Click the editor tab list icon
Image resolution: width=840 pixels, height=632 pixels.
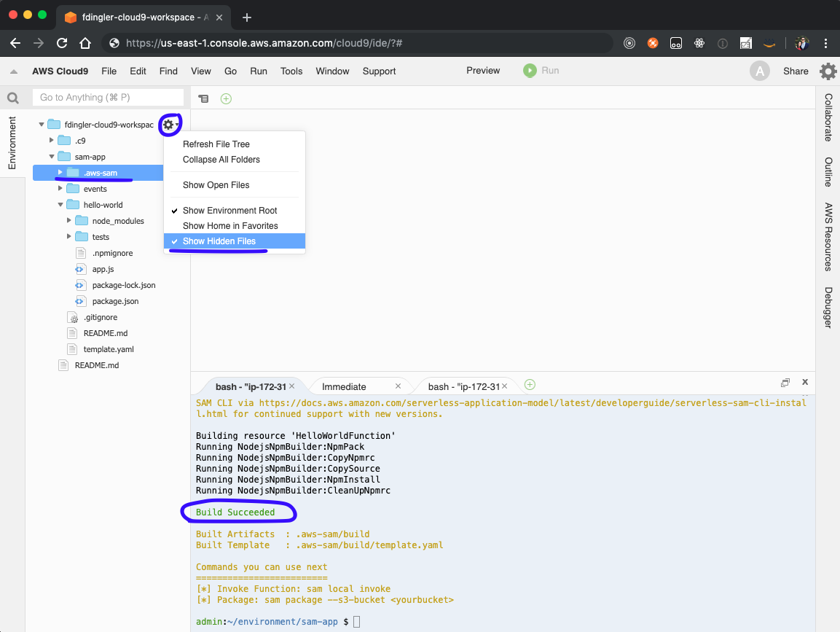click(203, 98)
